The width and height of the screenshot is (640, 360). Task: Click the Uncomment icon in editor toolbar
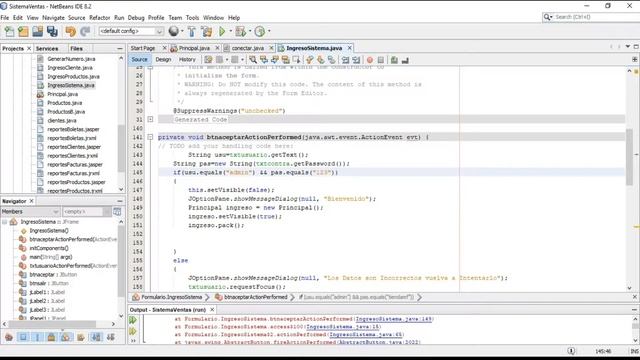405,60
